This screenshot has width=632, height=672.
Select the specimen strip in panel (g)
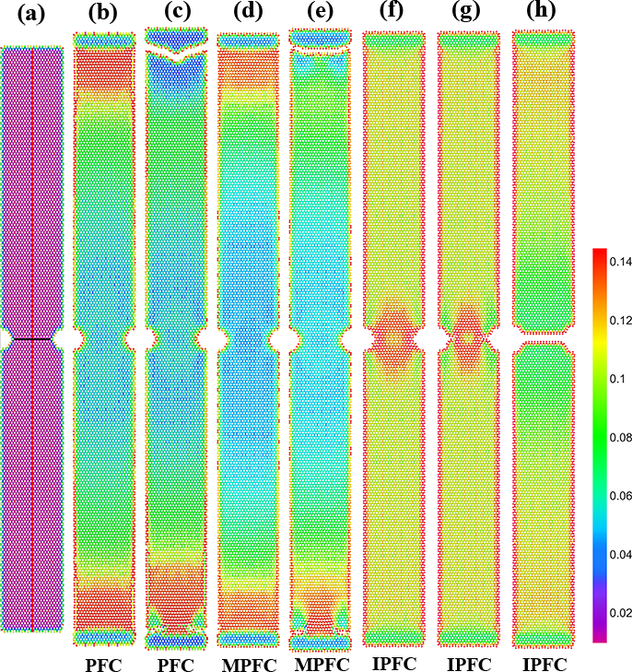pyautogui.click(x=468, y=338)
